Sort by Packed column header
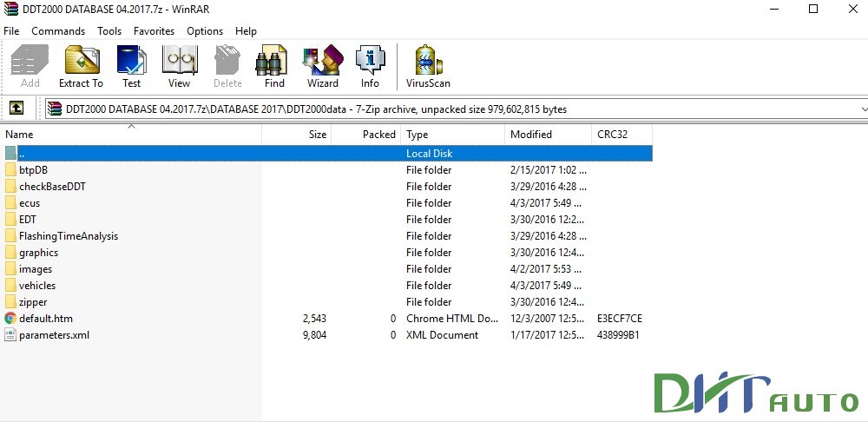 (x=366, y=134)
